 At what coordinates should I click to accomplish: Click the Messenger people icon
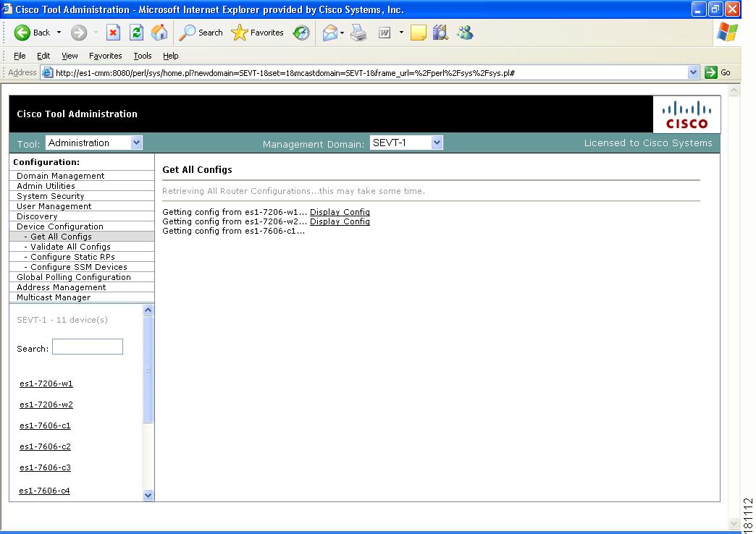(466, 33)
